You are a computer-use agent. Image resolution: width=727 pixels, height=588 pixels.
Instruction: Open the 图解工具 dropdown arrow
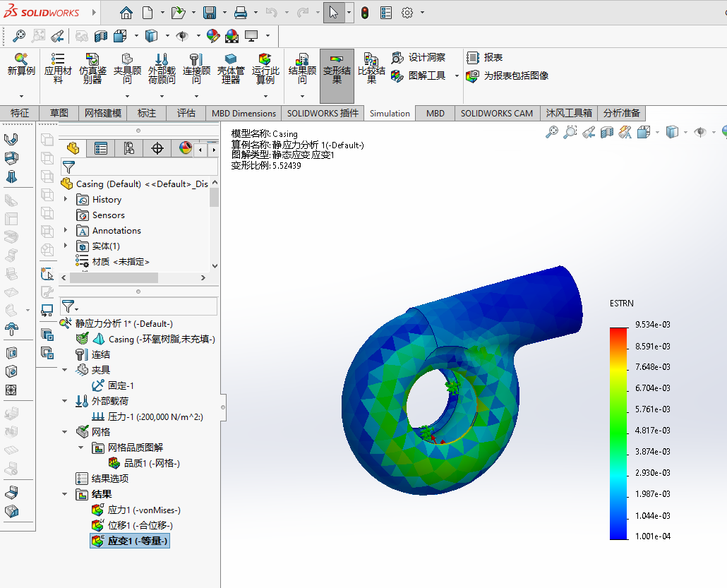click(457, 76)
